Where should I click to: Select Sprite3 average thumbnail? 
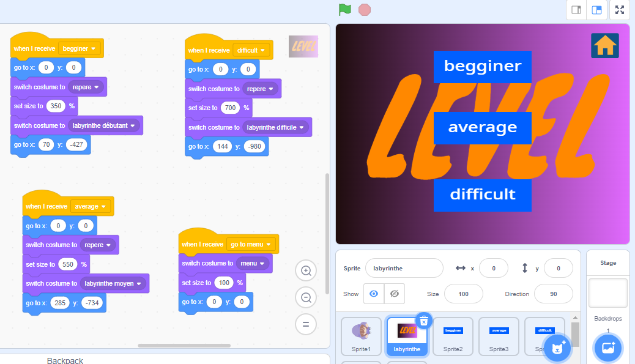click(x=499, y=336)
